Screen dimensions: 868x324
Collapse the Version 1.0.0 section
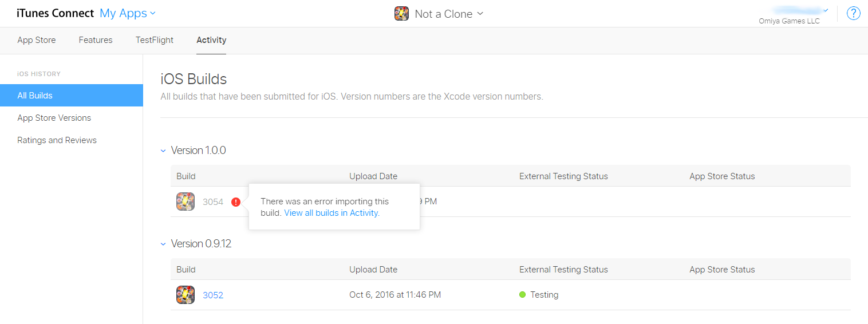click(163, 151)
